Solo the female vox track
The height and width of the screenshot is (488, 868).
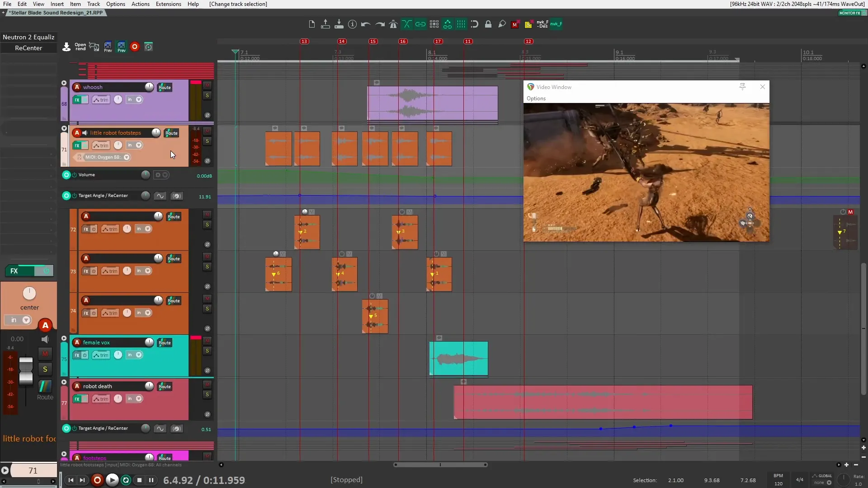click(207, 351)
